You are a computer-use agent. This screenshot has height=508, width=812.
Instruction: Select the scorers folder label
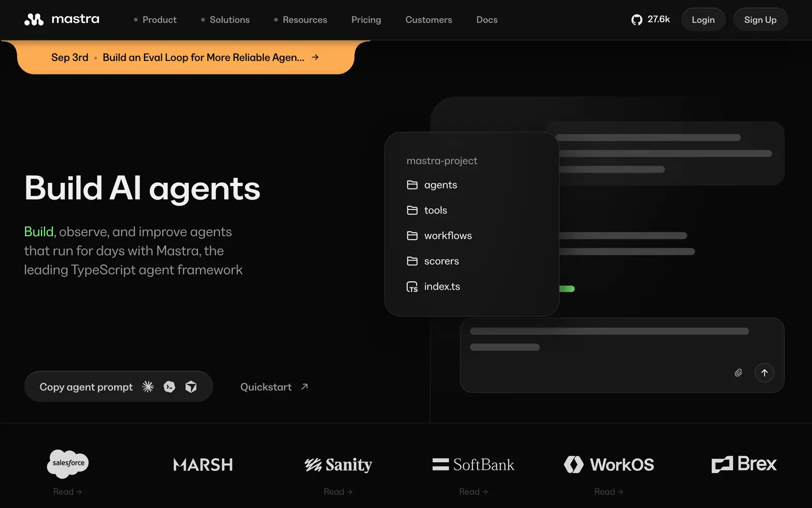pyautogui.click(x=442, y=261)
